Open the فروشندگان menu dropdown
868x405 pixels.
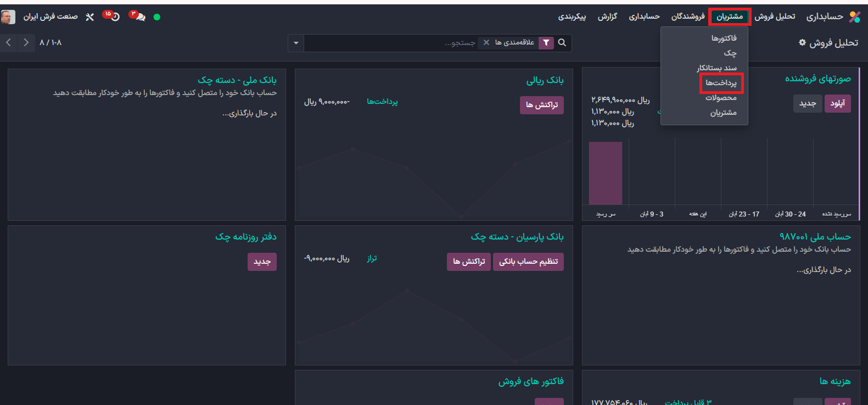[687, 16]
